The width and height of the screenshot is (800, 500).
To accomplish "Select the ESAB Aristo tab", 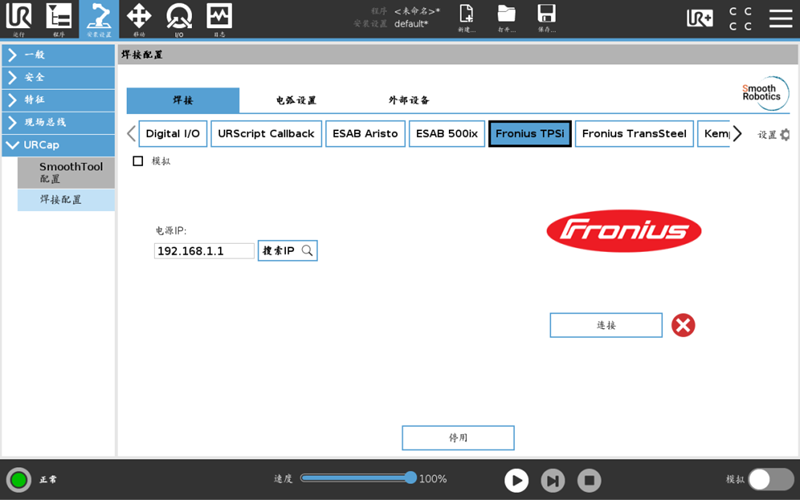I will [365, 134].
